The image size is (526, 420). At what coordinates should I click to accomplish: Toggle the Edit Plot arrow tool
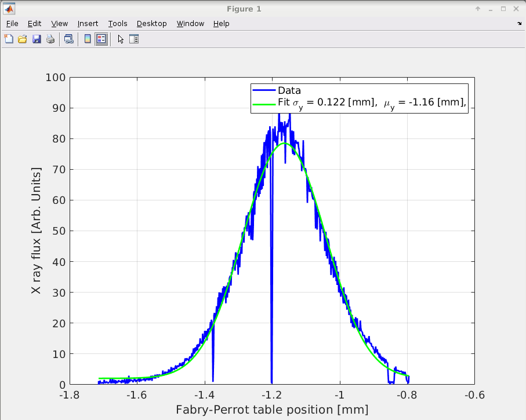(120, 39)
